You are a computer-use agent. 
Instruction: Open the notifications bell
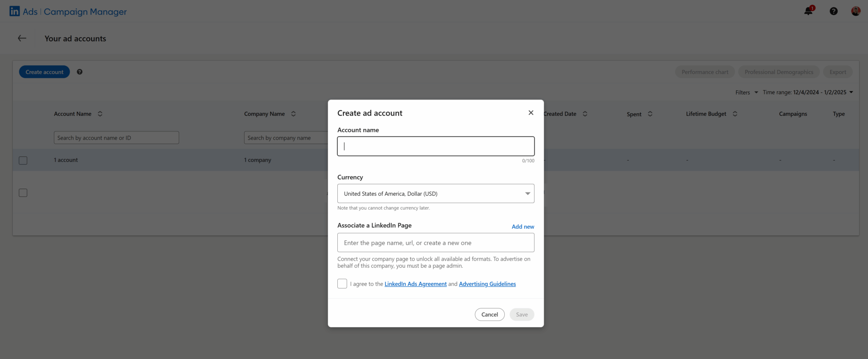tap(809, 11)
